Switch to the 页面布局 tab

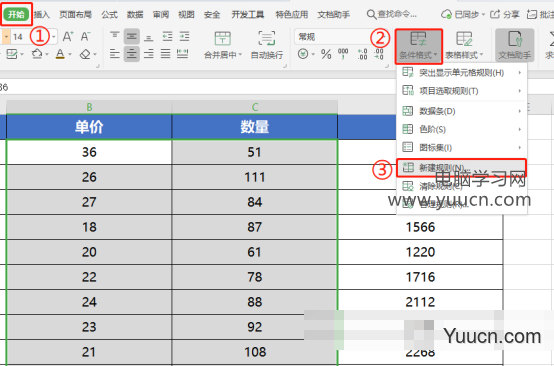point(75,14)
